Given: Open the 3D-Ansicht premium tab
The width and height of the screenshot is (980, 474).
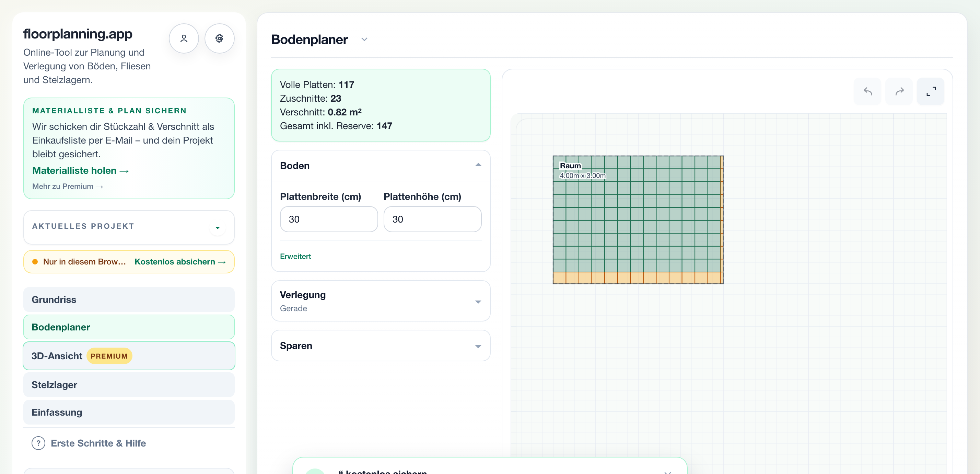Looking at the screenshot, I should [129, 356].
